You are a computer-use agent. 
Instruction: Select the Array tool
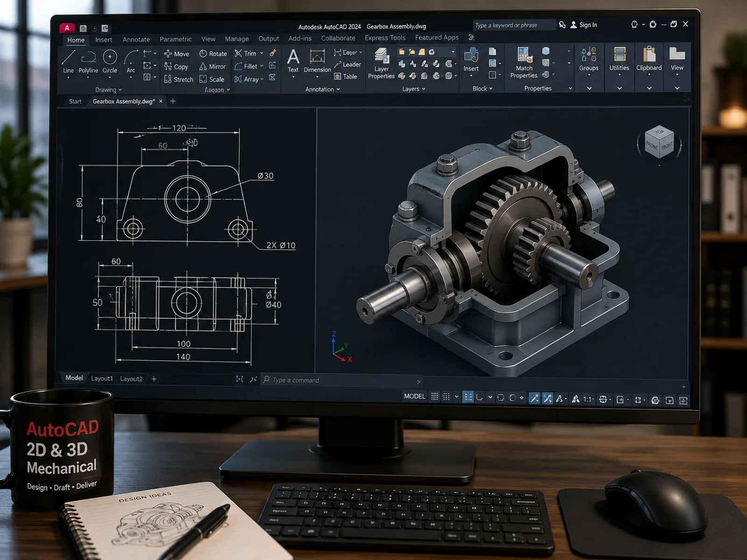pos(247,79)
